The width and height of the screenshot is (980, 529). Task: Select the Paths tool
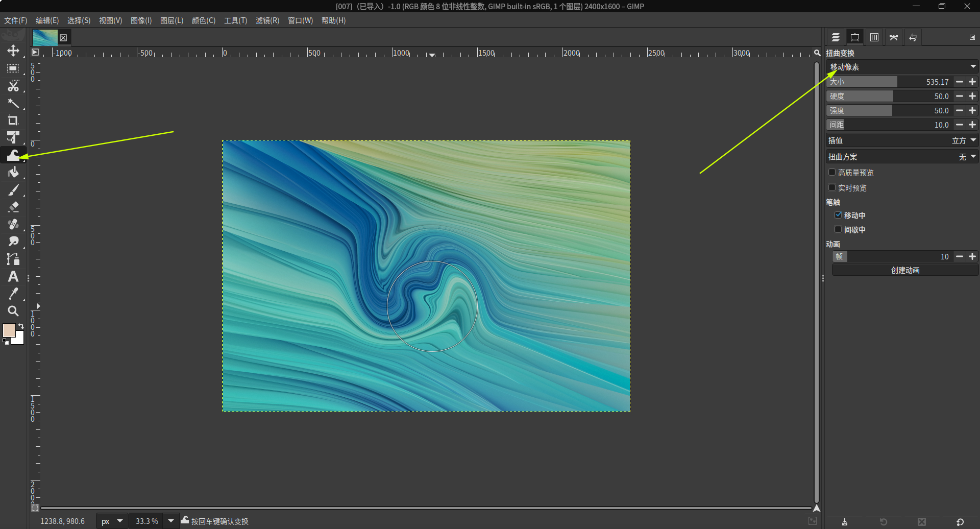coord(13,259)
